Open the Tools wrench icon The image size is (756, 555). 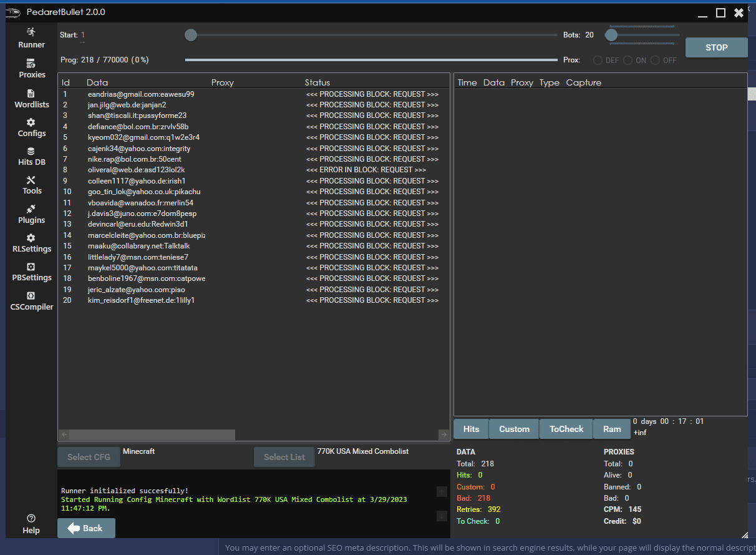[x=31, y=181]
